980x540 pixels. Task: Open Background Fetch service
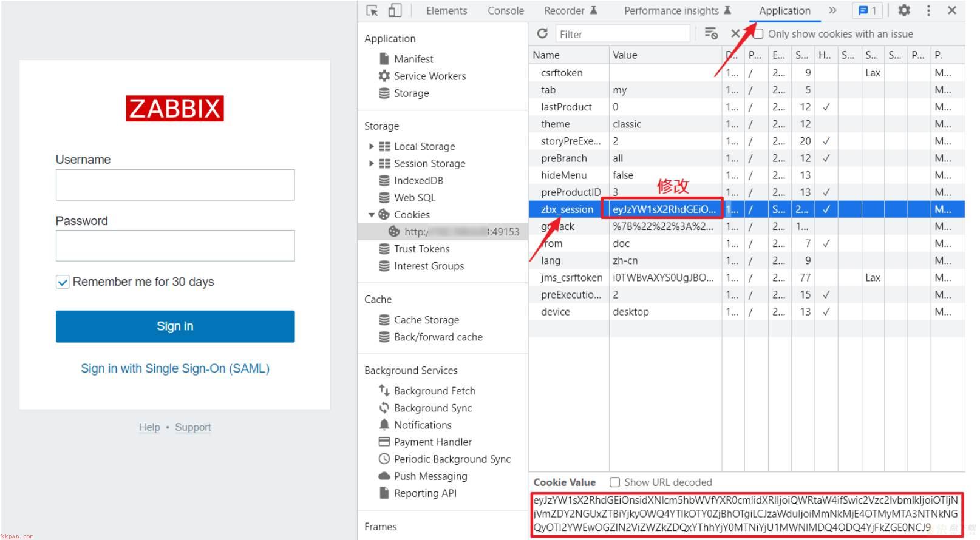tap(427, 391)
